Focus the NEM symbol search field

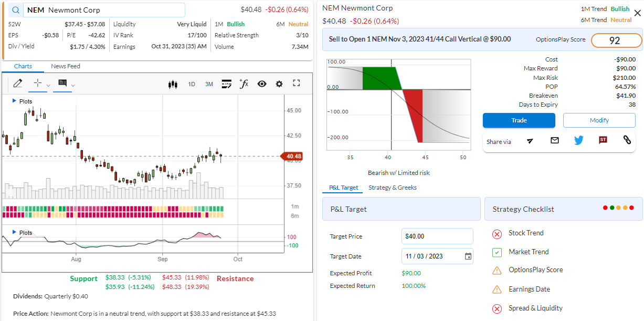click(104, 10)
